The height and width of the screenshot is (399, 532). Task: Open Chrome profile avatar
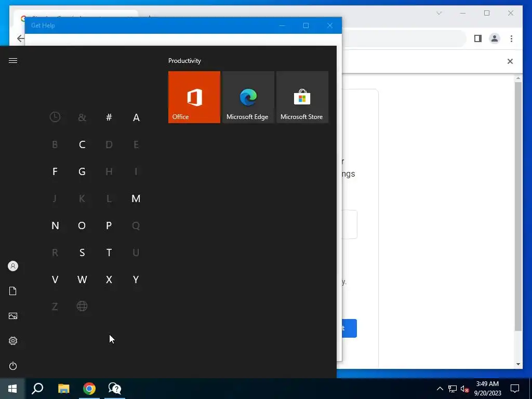pyautogui.click(x=495, y=38)
